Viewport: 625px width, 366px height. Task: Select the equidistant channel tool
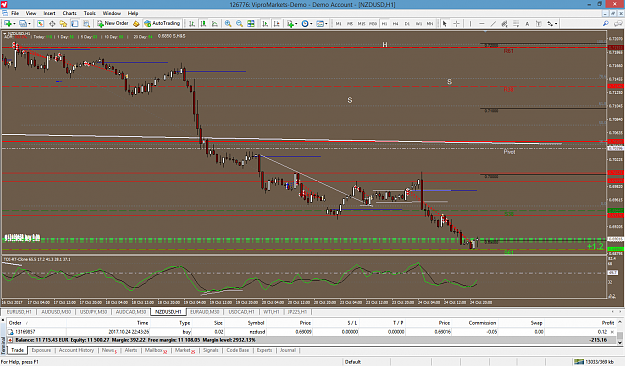(504, 24)
